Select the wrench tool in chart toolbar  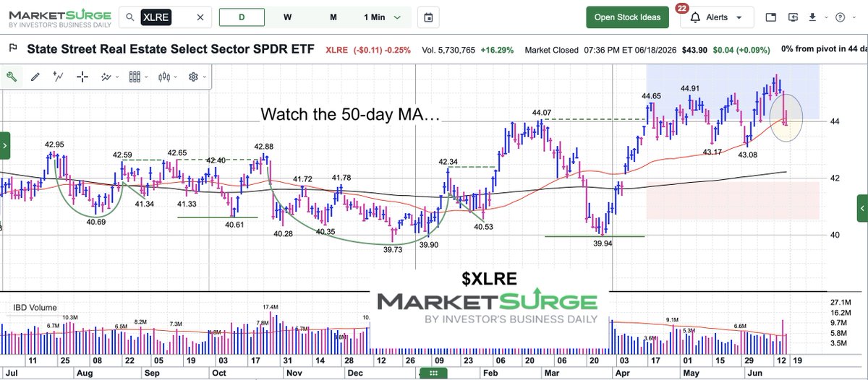point(12,77)
